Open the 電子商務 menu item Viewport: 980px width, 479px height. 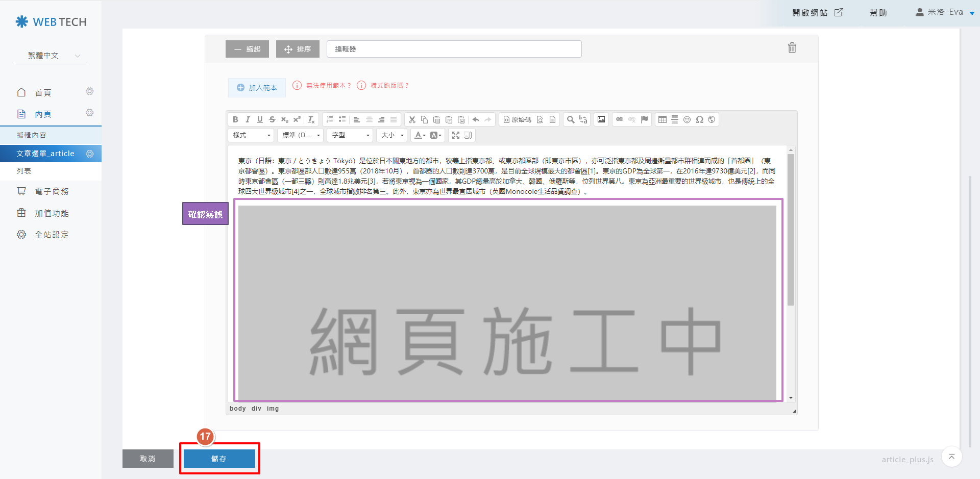click(x=51, y=191)
